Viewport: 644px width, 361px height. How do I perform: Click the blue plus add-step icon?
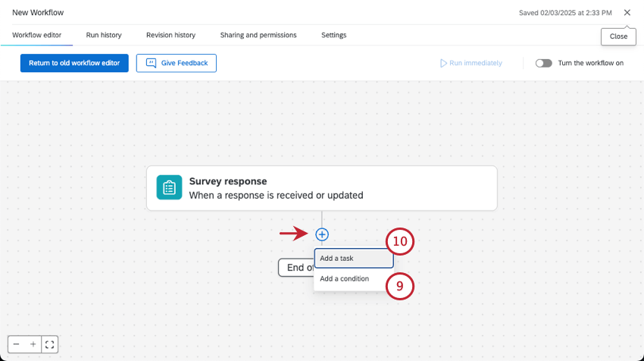pyautogui.click(x=322, y=234)
